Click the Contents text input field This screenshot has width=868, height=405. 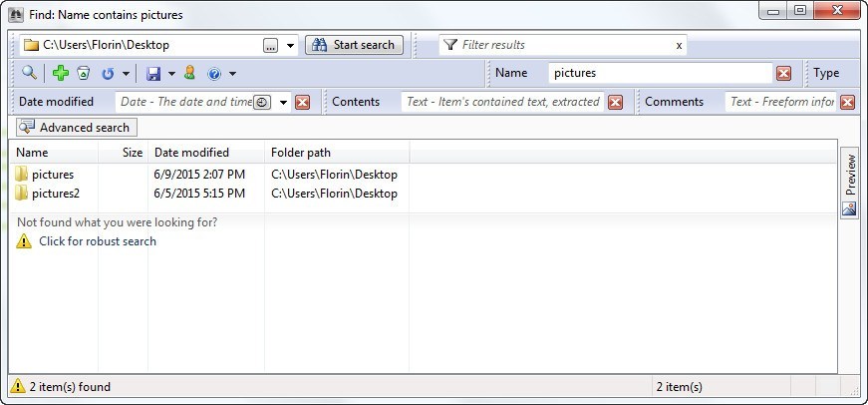click(502, 102)
